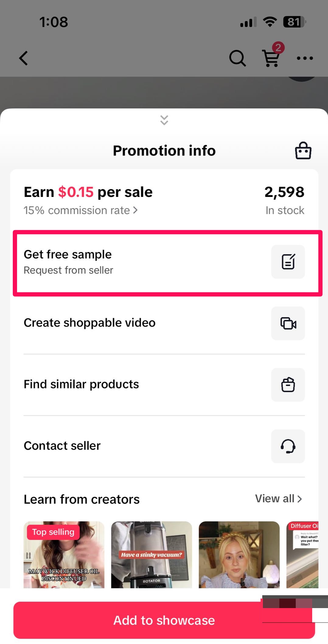328x644 pixels.
Task: Open the stinky vacuum video thumbnail
Action: click(x=152, y=555)
